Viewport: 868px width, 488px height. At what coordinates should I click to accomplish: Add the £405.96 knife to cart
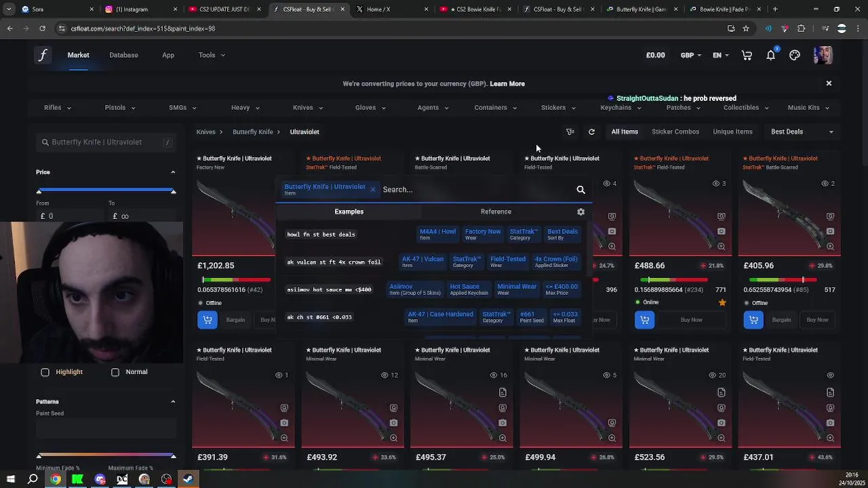click(x=753, y=320)
